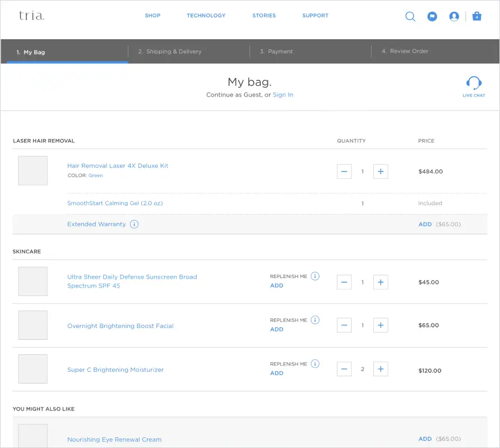Open the TECHNOLOGY menu
This screenshot has width=500, height=448.
point(206,15)
